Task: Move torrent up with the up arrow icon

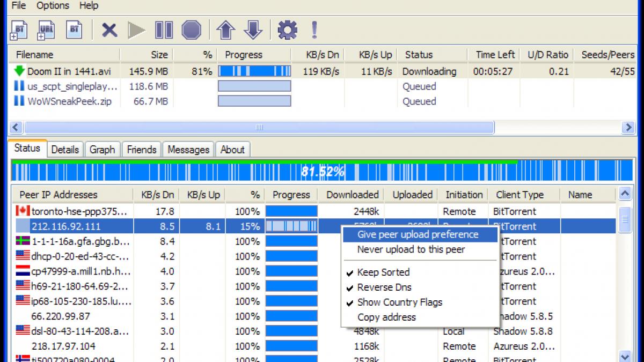Action: [x=226, y=30]
